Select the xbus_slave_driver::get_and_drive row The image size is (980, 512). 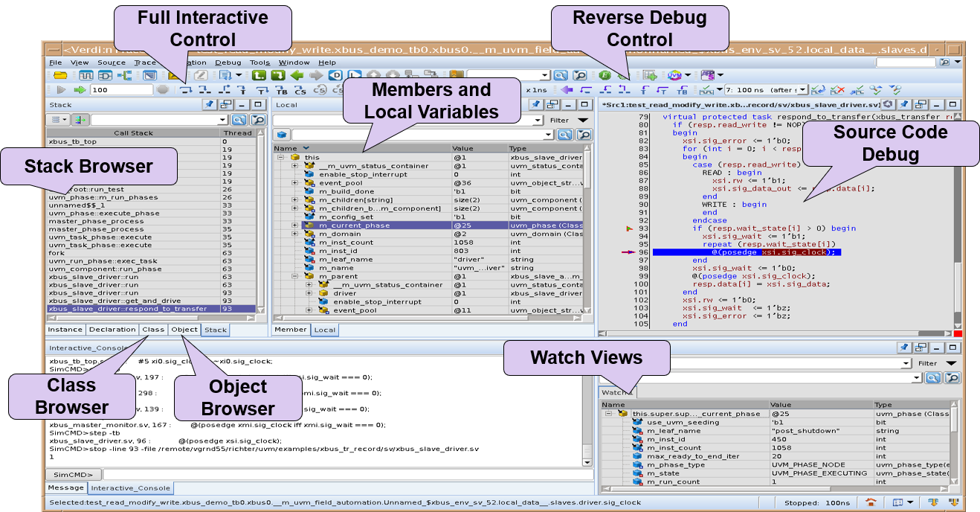pyautogui.click(x=151, y=300)
